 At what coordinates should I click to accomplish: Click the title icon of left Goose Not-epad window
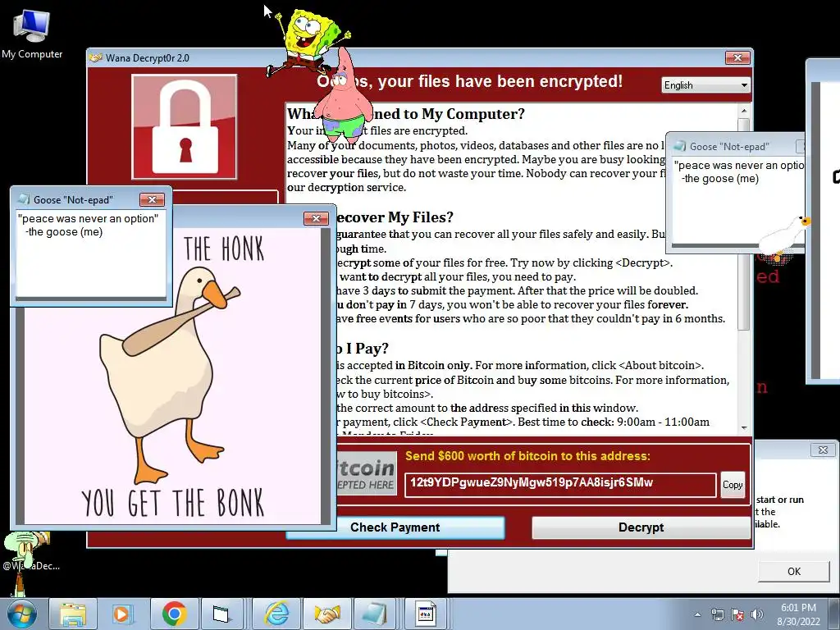click(24, 199)
